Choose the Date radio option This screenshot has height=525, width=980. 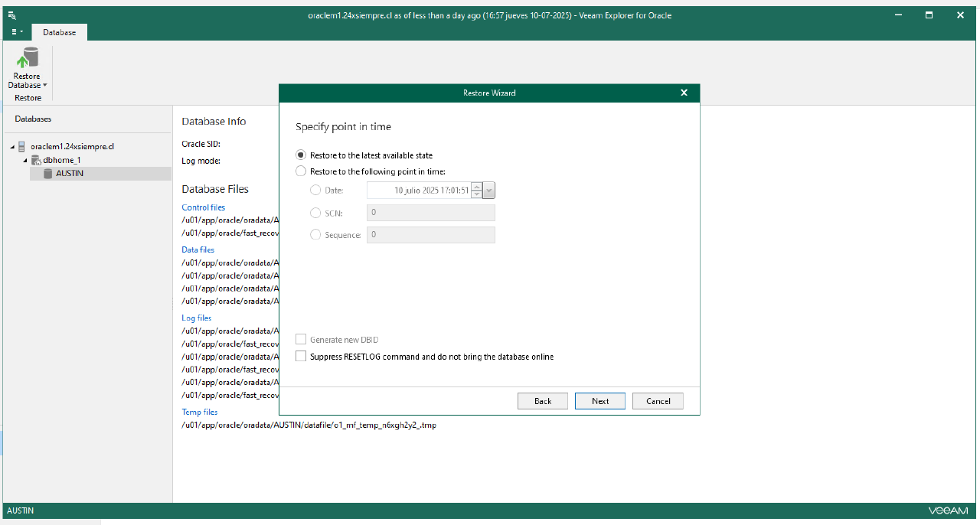click(315, 191)
